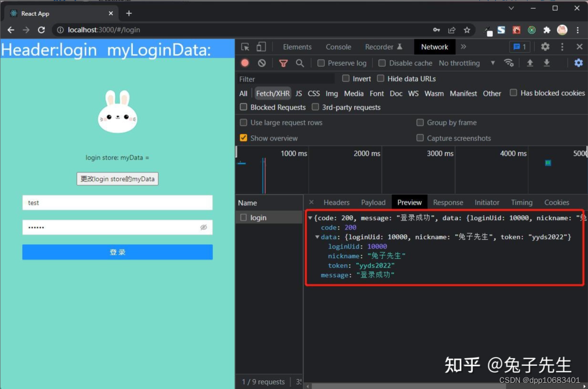Tick 3rd-party requests checkbox
This screenshot has width=588, height=389.
point(315,107)
